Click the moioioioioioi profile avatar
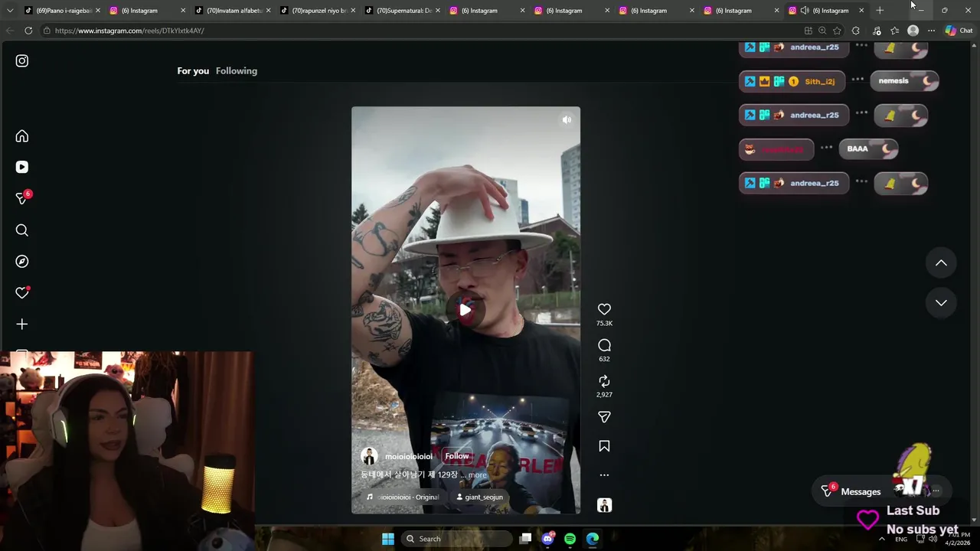This screenshot has height=551, width=980. [x=369, y=456]
